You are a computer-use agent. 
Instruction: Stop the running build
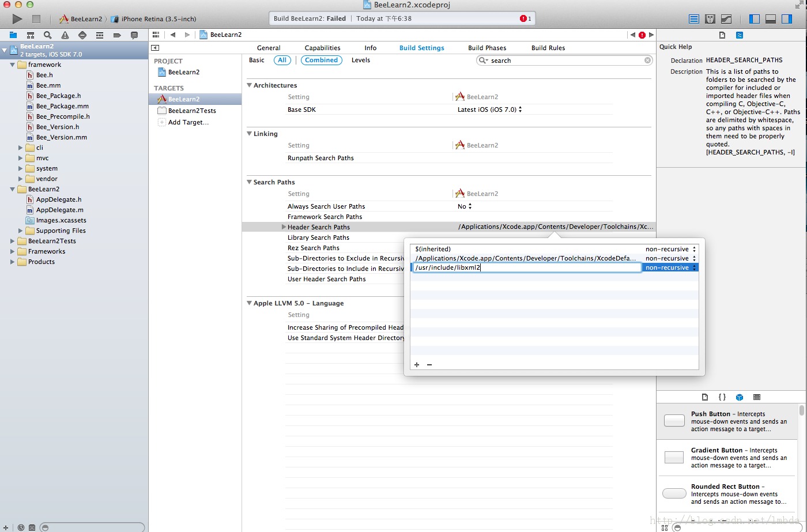[x=36, y=19]
